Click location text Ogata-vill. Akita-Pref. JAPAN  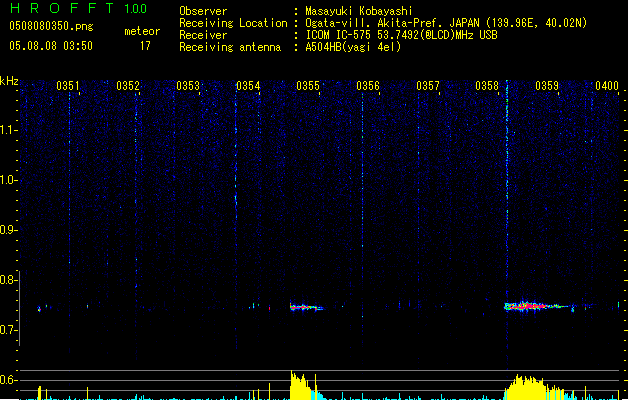392,23
